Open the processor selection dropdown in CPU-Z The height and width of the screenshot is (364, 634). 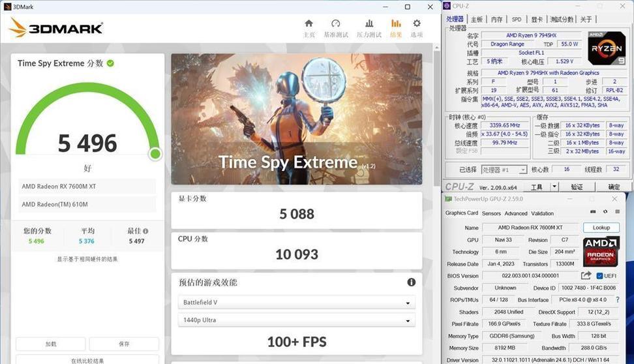[504, 170]
